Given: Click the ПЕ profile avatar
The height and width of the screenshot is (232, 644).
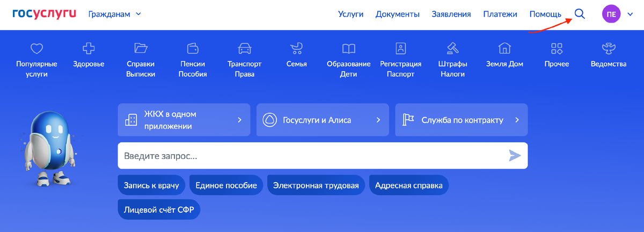Looking at the screenshot, I should point(611,15).
